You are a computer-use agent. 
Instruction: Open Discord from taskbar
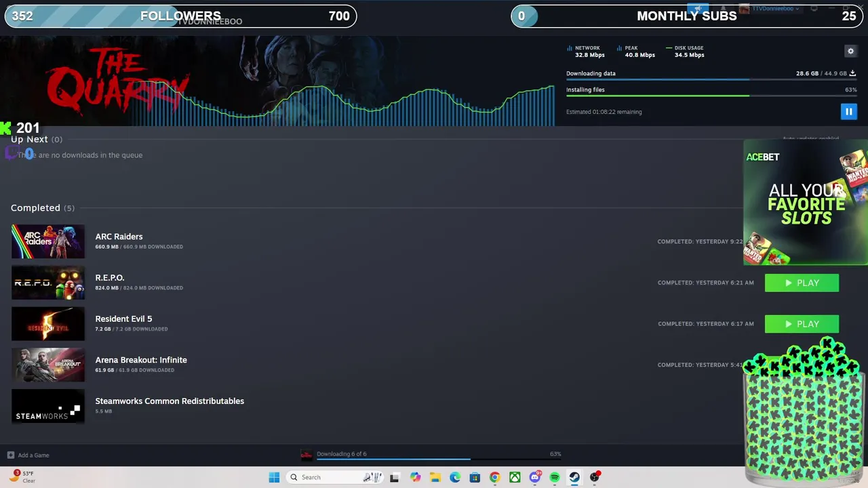535,477
